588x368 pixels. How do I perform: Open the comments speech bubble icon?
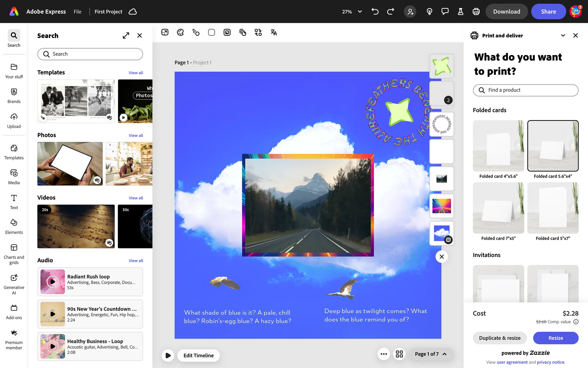(x=445, y=12)
